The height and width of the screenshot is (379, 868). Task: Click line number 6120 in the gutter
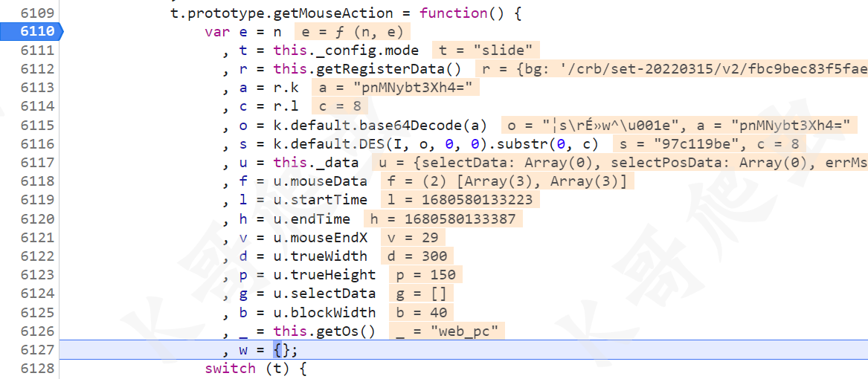click(38, 218)
